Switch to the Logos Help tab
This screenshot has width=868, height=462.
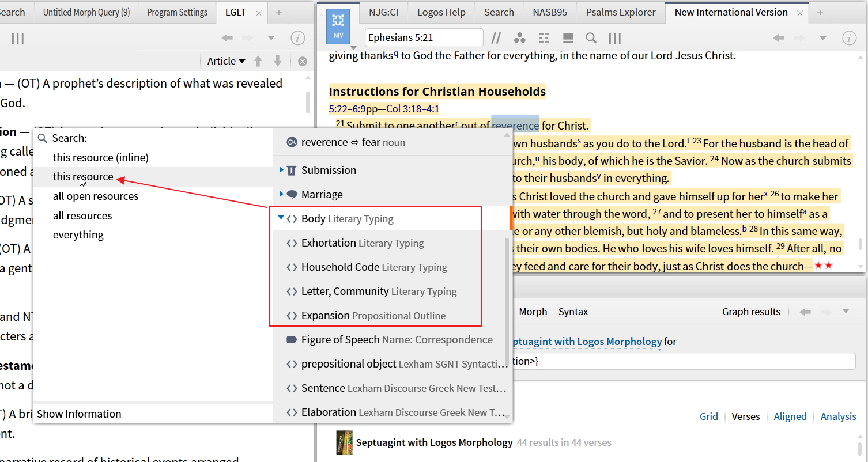click(x=441, y=12)
